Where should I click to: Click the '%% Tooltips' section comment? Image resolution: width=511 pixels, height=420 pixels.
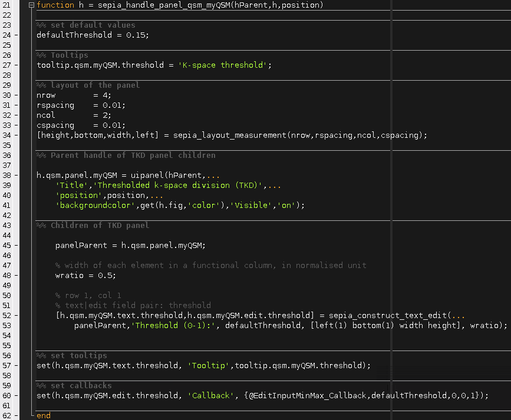click(62, 55)
